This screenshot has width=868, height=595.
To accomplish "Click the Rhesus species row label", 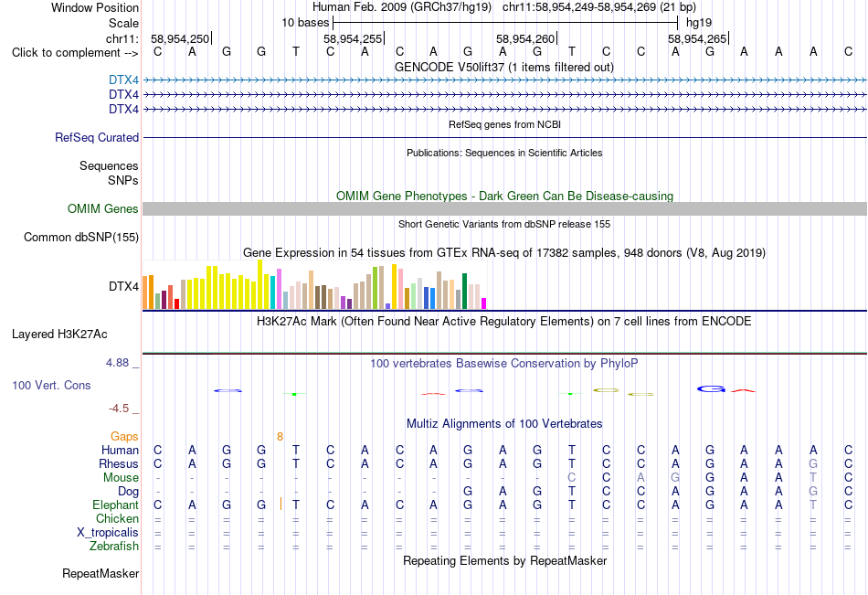I will click(x=119, y=463).
